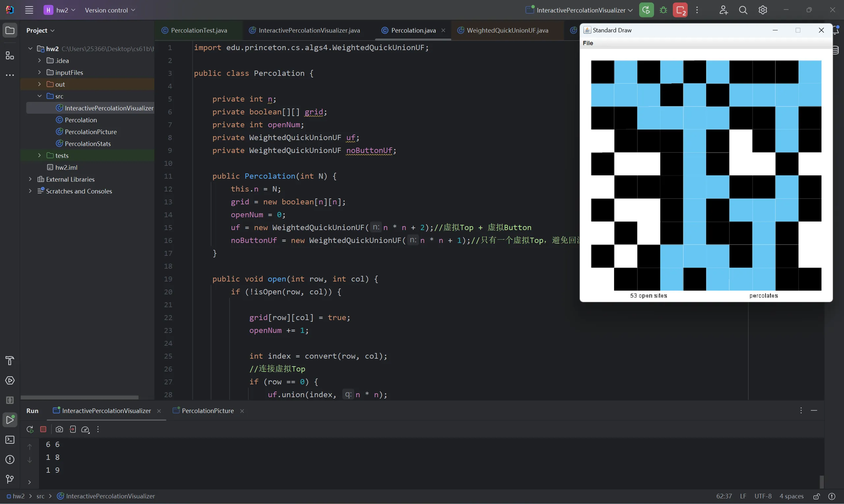Open the Project view options dropdown
Screen dimensions: 844x504
(x=41, y=30)
